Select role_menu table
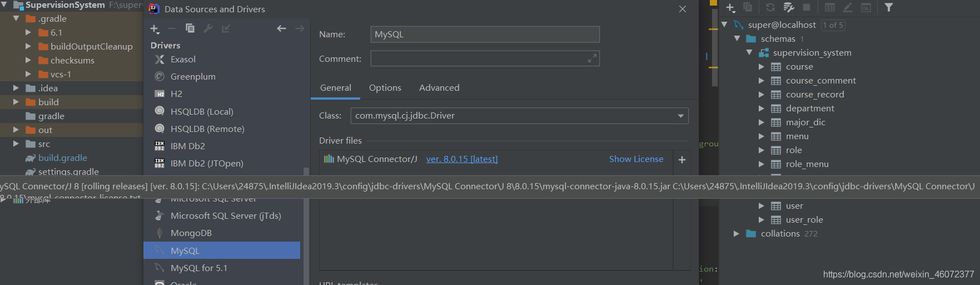The height and width of the screenshot is (285, 980). (807, 164)
